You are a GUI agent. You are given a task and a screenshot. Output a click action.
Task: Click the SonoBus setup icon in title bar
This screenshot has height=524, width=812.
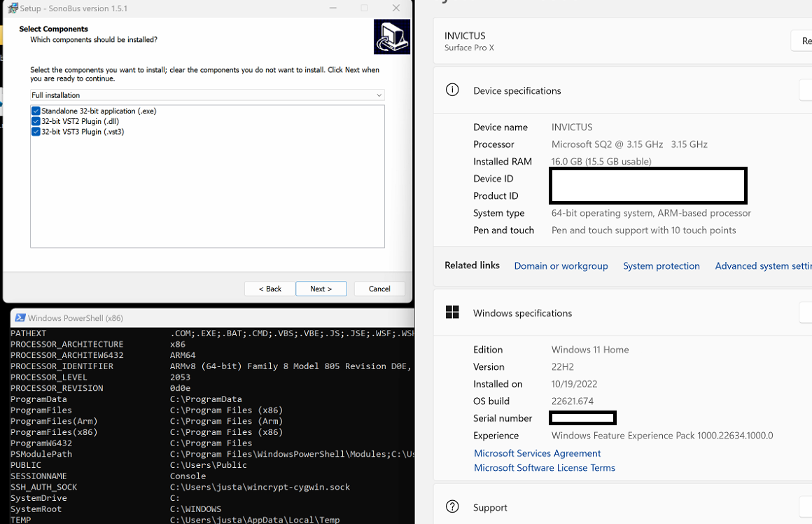pyautogui.click(x=13, y=8)
